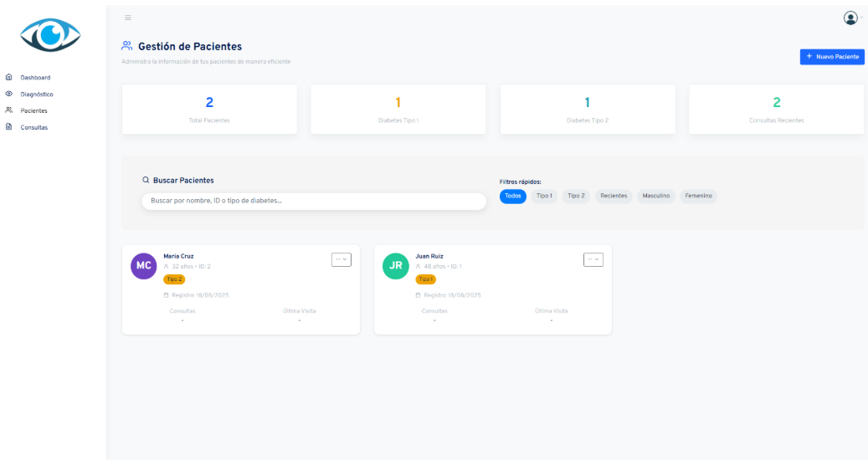Click Última Visita label on Maria Cruz card
Image resolution: width=868 pixels, height=460 pixels.
coord(300,311)
